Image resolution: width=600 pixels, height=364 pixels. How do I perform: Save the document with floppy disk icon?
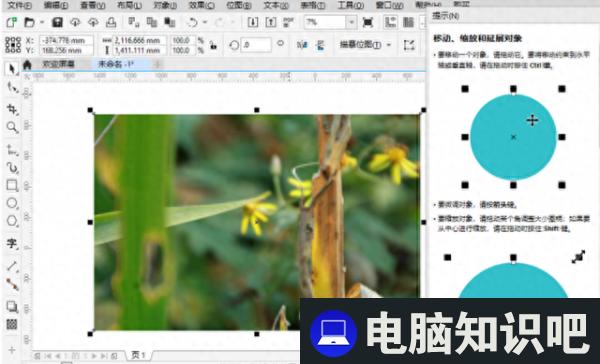point(57,22)
